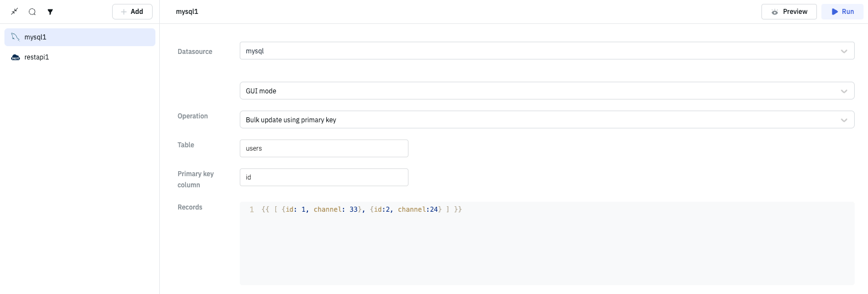Image resolution: width=868 pixels, height=294 pixels.
Task: Click the play triangle icon inside Run
Action: pos(835,12)
